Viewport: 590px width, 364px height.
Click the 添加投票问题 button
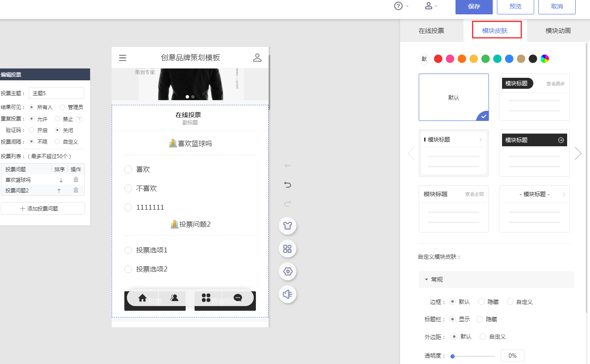42,208
